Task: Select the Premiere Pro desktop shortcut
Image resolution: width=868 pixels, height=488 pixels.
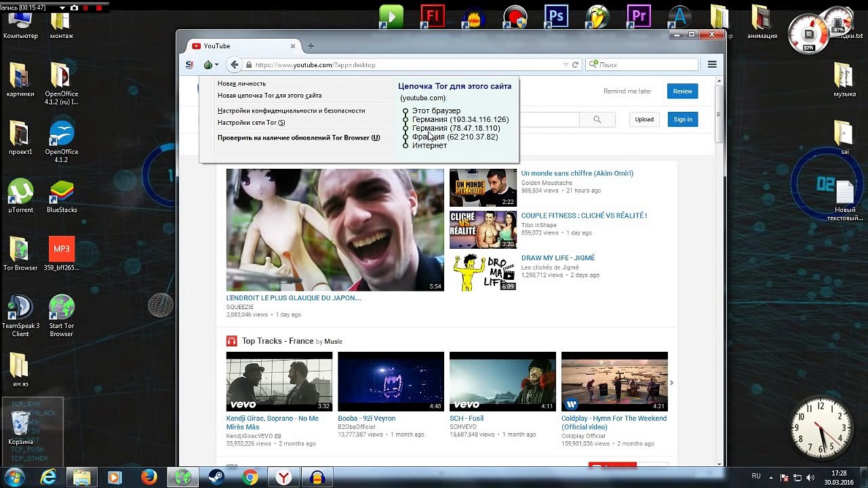Action: click(638, 16)
